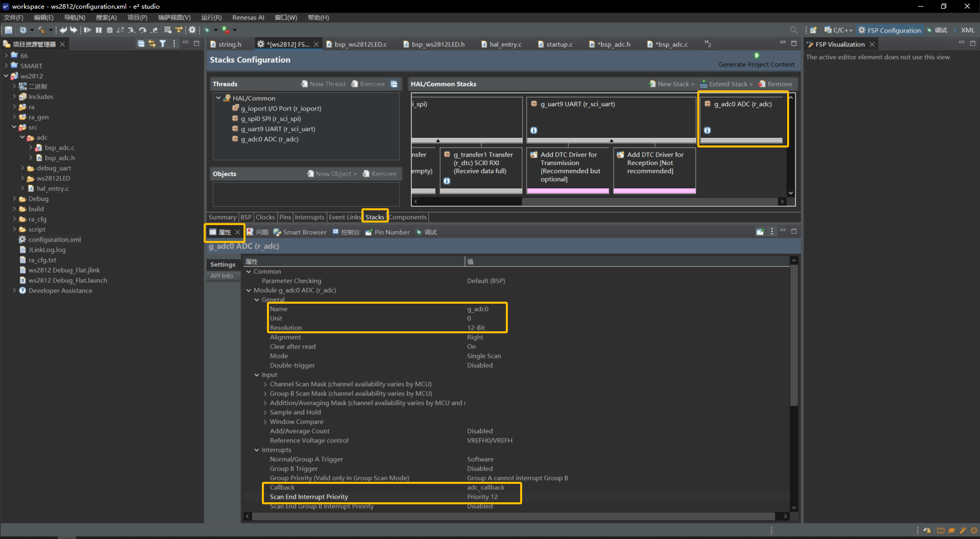
Task: Collapse the Common properties group
Action: (249, 272)
